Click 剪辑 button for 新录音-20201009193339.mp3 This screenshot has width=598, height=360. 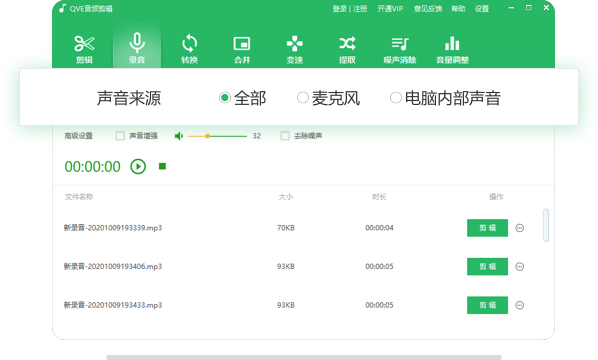(487, 228)
